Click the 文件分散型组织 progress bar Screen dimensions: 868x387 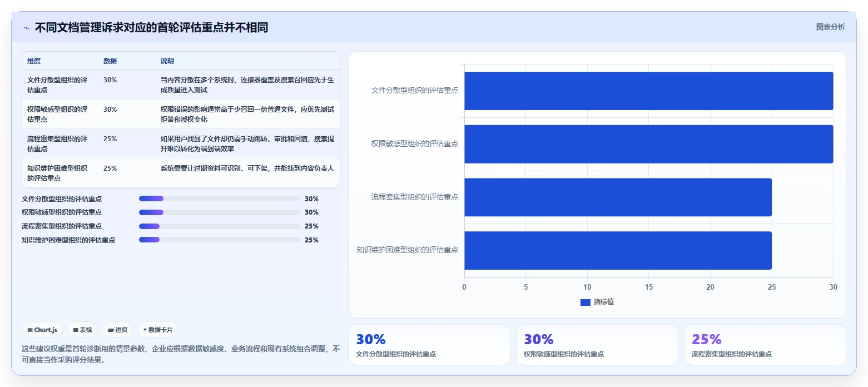219,199
